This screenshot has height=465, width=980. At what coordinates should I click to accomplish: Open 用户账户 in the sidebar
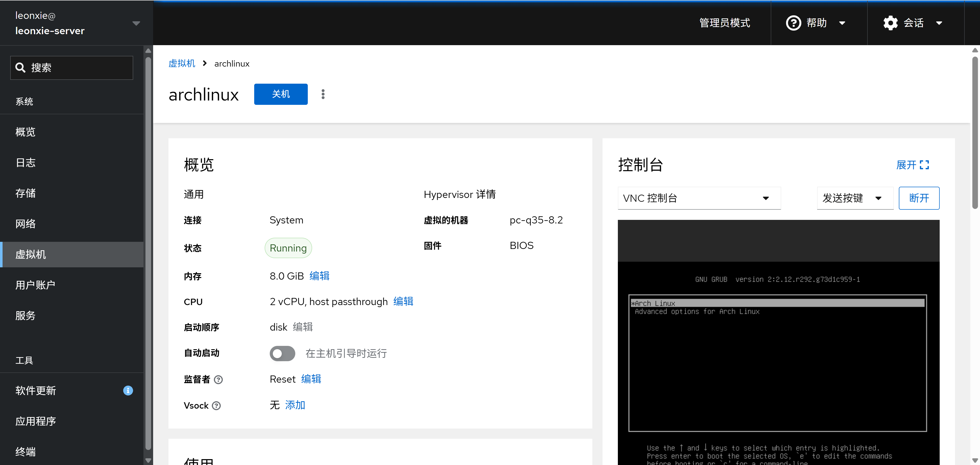click(x=72, y=285)
